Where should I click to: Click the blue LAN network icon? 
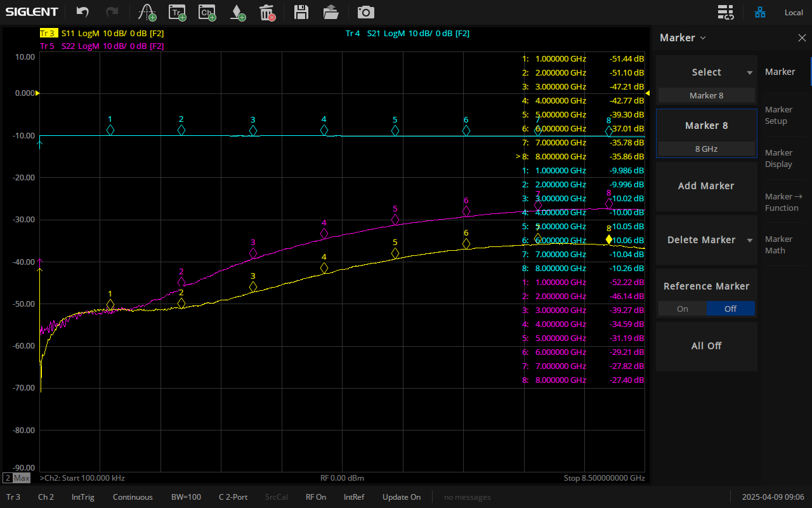(759, 12)
